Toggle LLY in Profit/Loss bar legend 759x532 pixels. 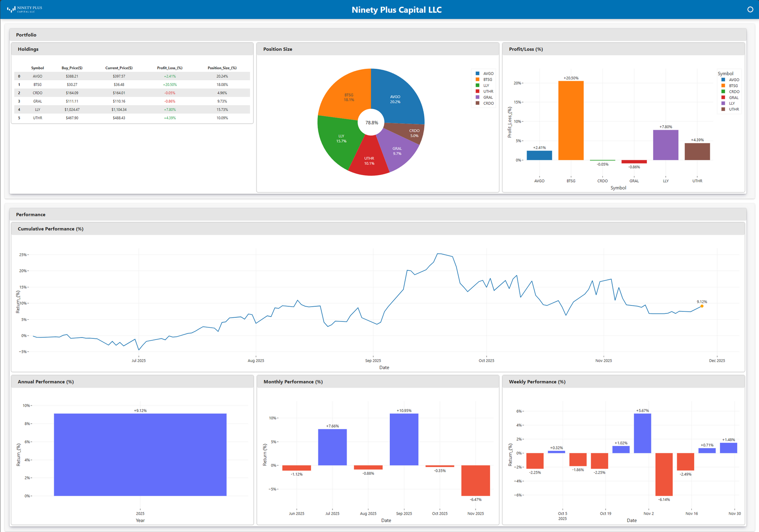(732, 104)
